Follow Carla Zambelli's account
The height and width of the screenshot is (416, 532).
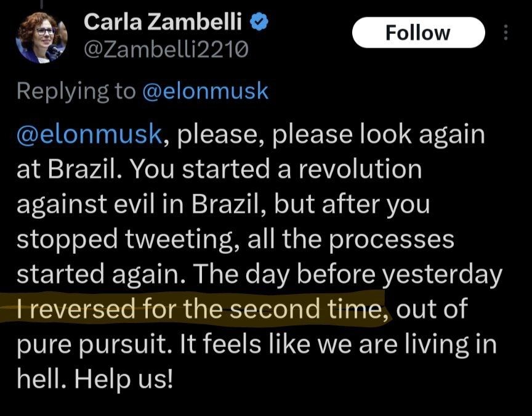pyautogui.click(x=418, y=33)
